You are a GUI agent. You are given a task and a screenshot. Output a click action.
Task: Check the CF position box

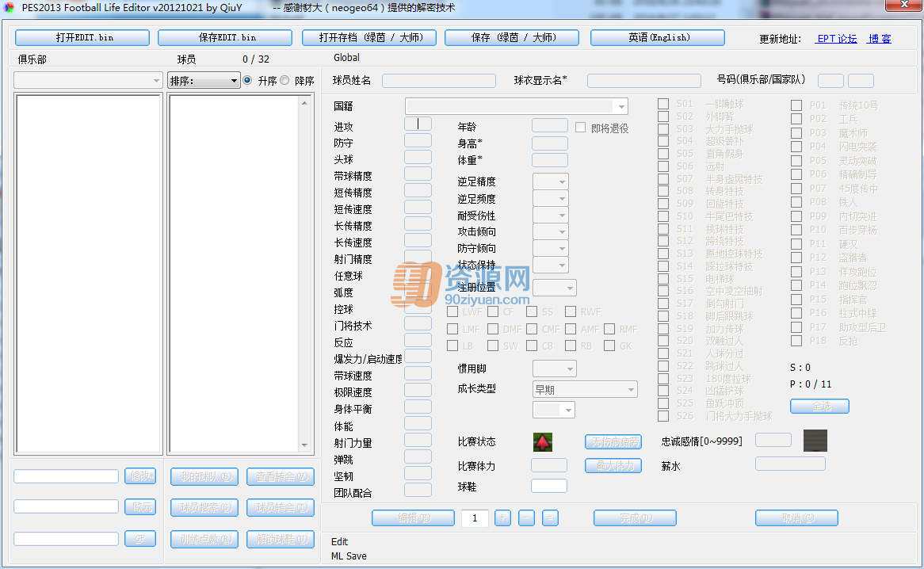493,311
